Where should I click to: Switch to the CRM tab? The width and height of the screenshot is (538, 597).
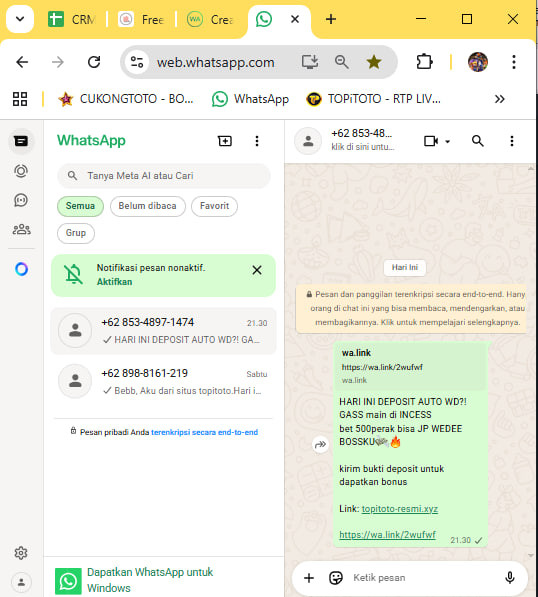pyautogui.click(x=72, y=19)
